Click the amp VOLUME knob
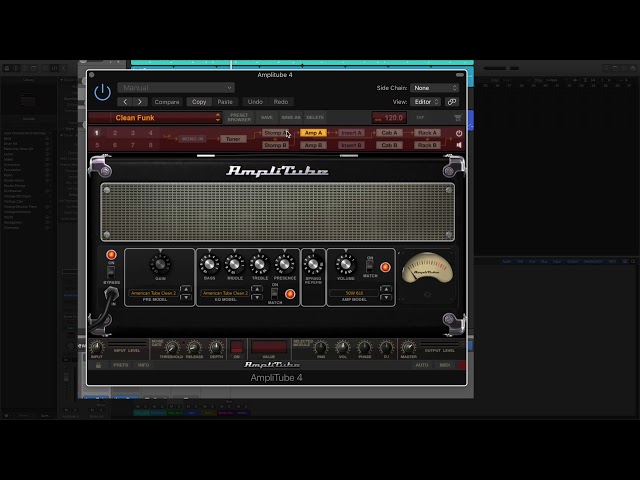This screenshot has width=640, height=480. [345, 264]
